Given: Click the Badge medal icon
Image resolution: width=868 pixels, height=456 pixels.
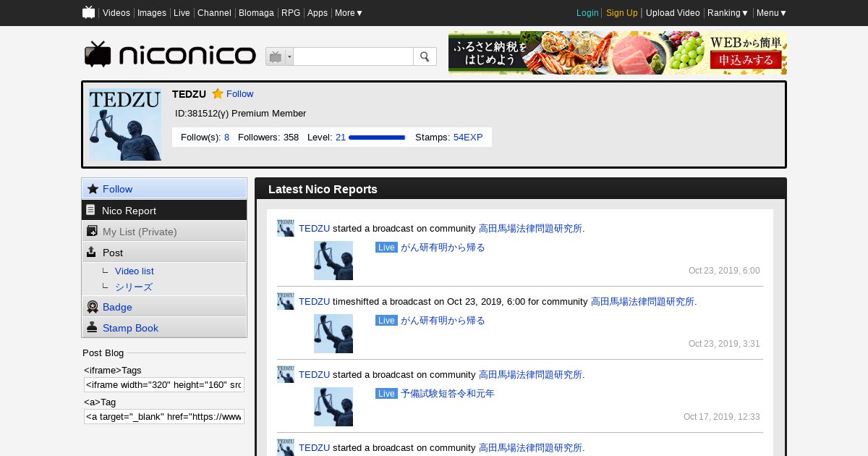Looking at the screenshot, I should coord(92,307).
